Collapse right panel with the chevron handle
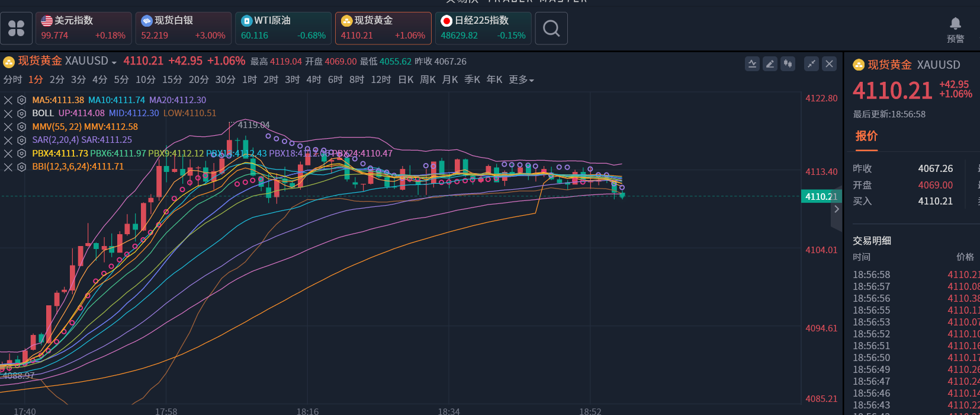Image resolution: width=980 pixels, height=415 pixels. pyautogui.click(x=836, y=209)
